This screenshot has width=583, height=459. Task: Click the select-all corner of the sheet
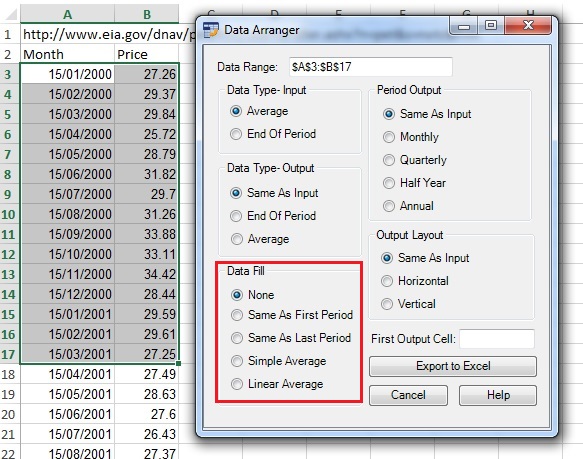(x=10, y=14)
